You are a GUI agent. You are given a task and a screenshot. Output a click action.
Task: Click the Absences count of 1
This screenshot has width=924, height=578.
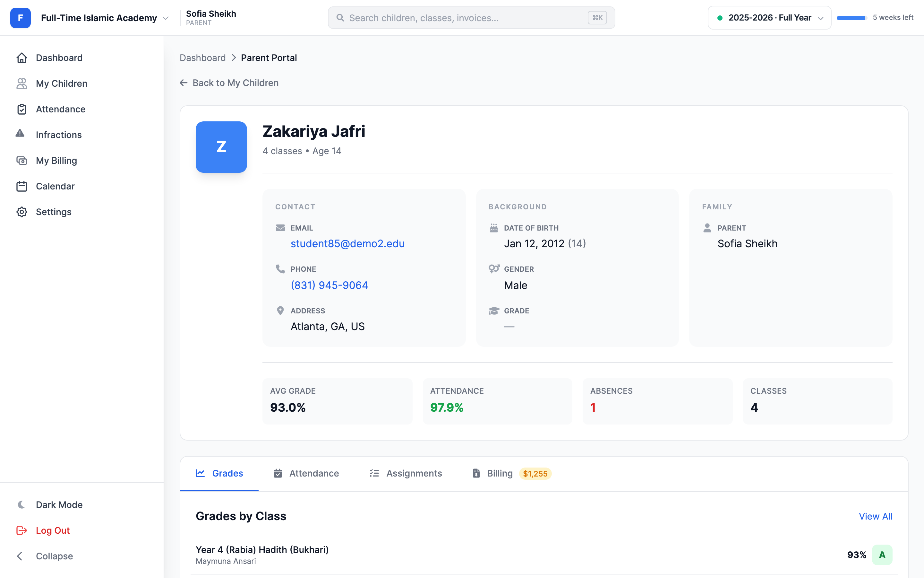point(593,407)
